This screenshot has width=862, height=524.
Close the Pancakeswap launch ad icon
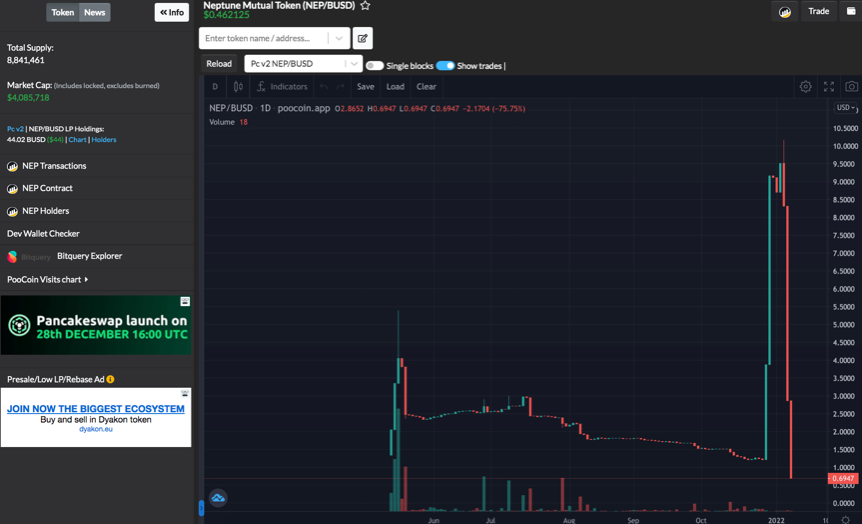pyautogui.click(x=185, y=301)
